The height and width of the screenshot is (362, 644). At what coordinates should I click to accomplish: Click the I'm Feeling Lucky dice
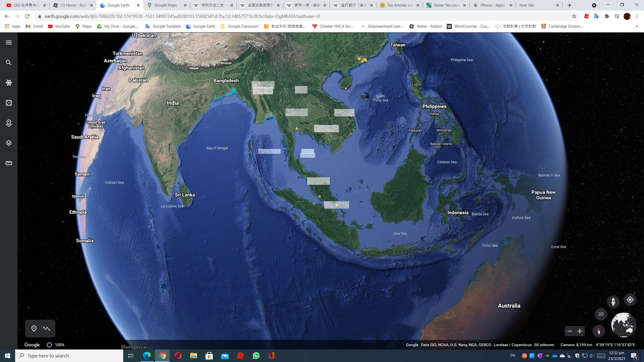(9, 103)
